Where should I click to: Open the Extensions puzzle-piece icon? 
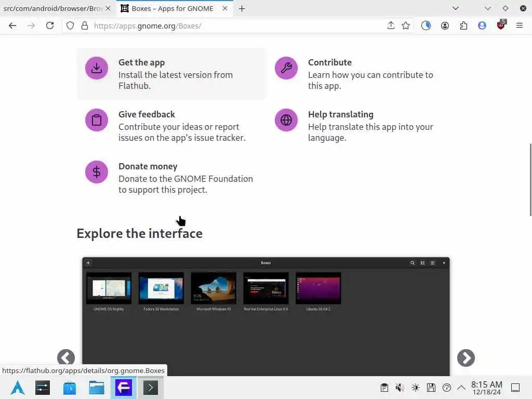463,25
